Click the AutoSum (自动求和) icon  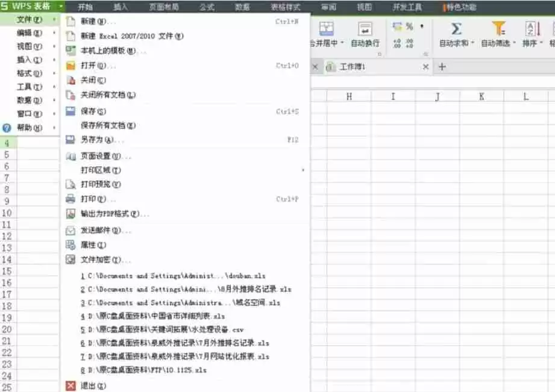point(456,28)
